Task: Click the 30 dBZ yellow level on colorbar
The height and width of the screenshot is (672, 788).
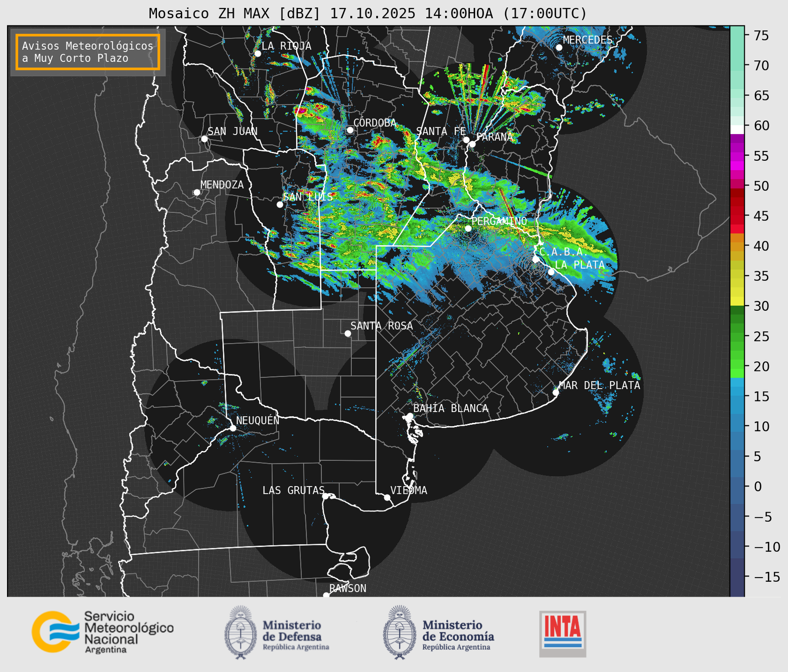Action: click(737, 301)
